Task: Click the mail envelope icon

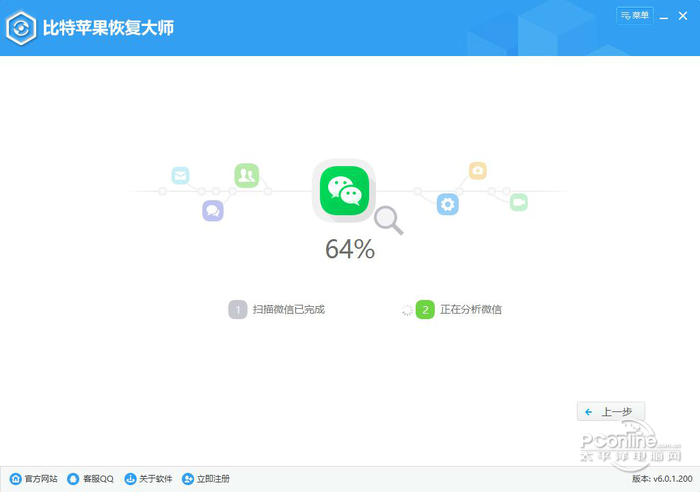Action: tap(180, 175)
